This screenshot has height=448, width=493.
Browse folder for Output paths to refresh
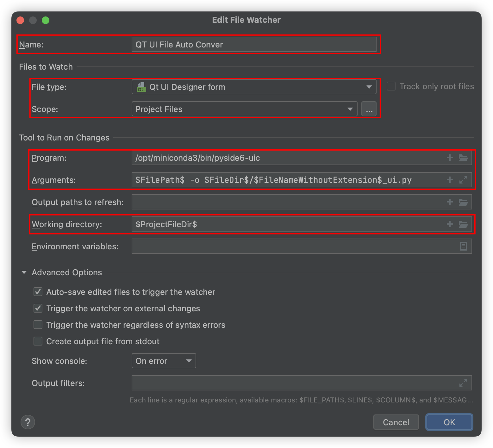click(x=463, y=202)
